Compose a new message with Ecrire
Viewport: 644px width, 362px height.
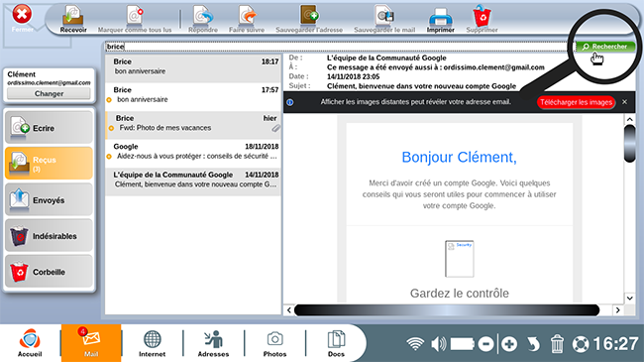pos(49,128)
